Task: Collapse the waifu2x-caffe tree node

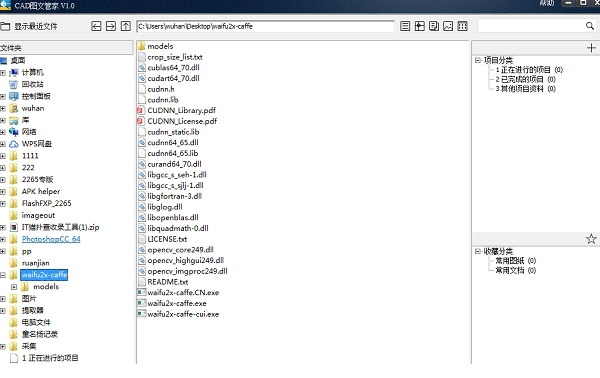Action: pyautogui.click(x=3, y=275)
